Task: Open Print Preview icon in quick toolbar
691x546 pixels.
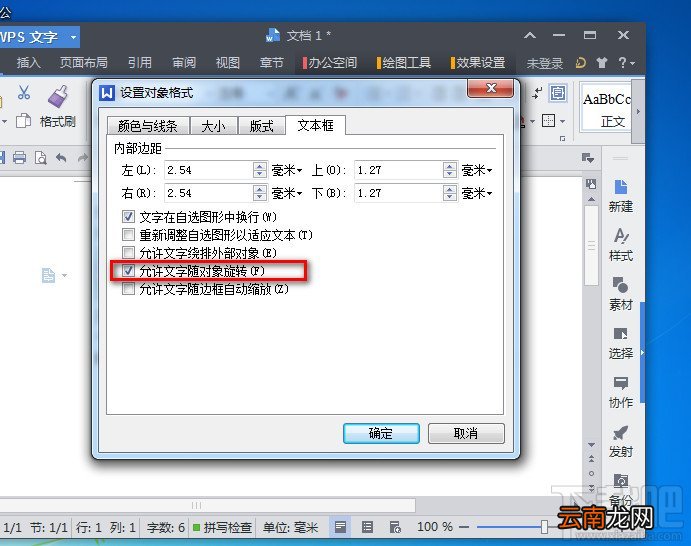Action: [x=41, y=157]
